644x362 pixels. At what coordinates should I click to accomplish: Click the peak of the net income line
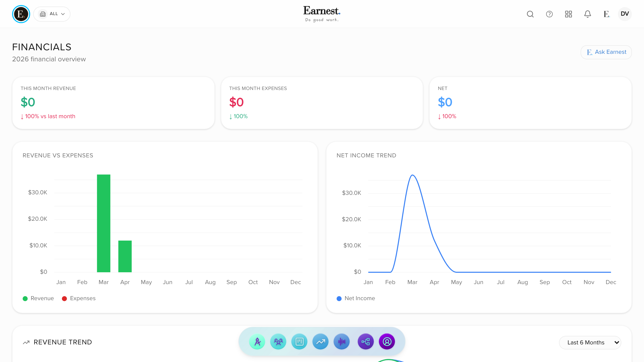(413, 175)
